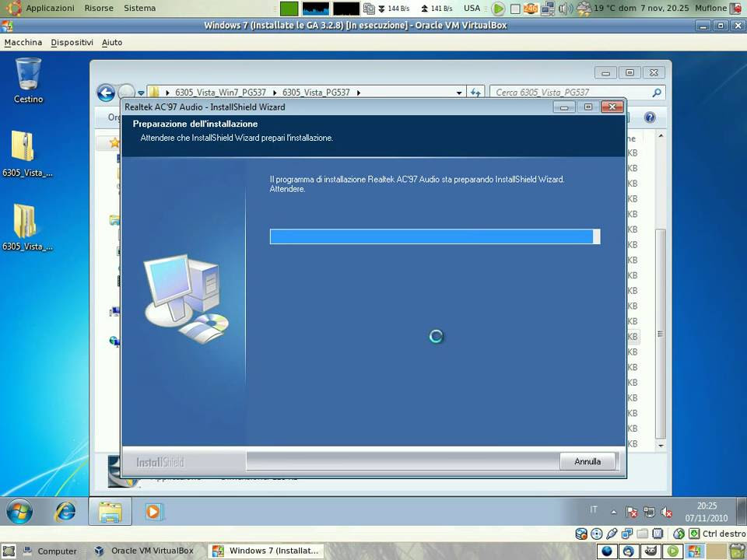Launch Windows Media Player from taskbar
747x560 pixels.
153,512
